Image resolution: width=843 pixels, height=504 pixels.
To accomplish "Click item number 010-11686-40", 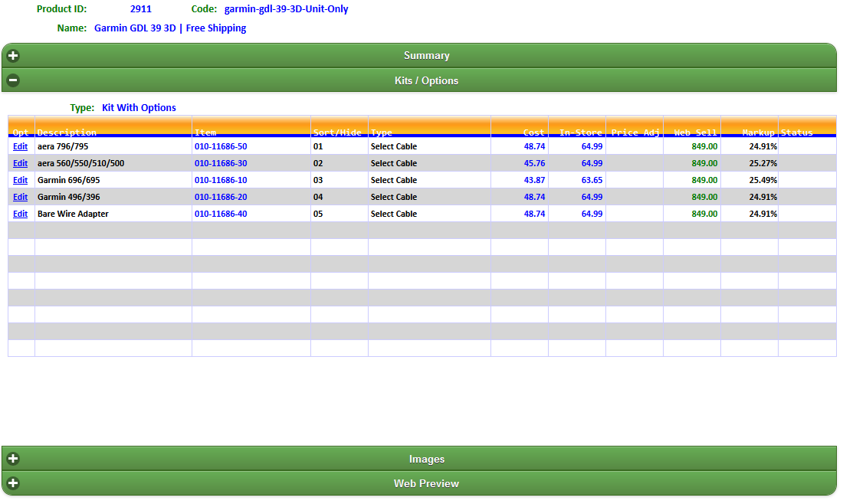I will [221, 214].
